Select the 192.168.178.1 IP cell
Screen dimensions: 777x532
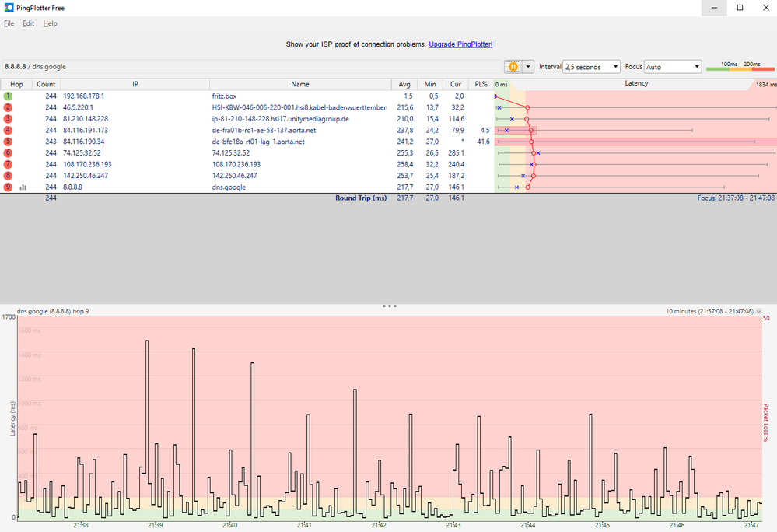[84, 96]
